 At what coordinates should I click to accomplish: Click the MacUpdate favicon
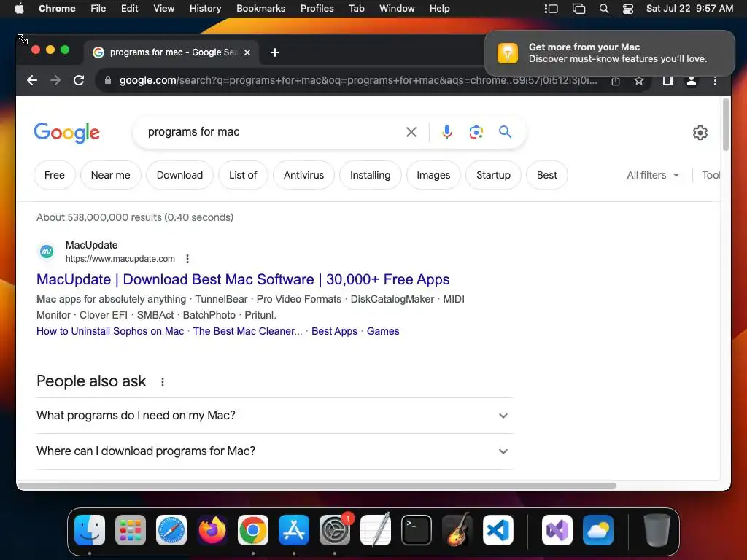47,251
